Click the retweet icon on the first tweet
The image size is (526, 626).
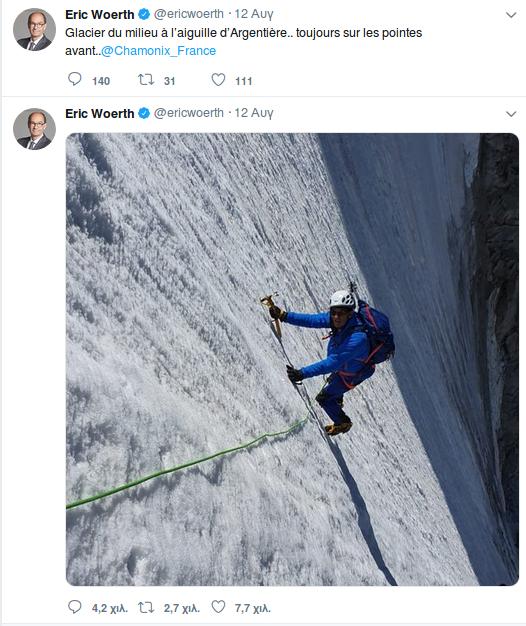(146, 79)
